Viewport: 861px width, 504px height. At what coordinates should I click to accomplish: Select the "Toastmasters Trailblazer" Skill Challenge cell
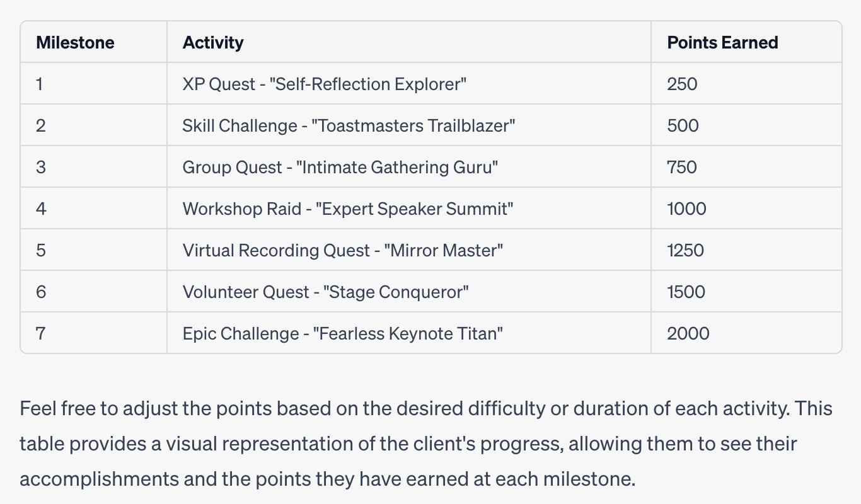349,125
